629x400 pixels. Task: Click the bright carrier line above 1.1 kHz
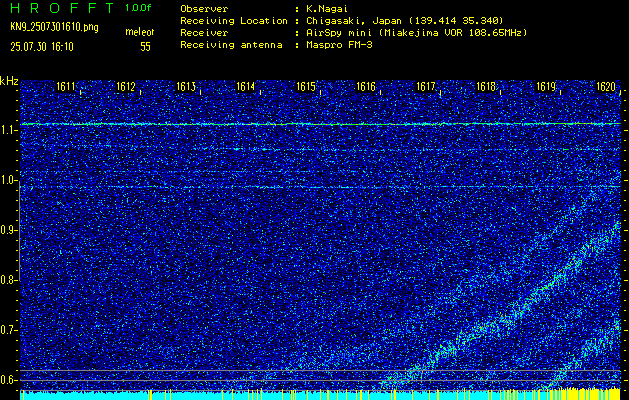(x=321, y=124)
